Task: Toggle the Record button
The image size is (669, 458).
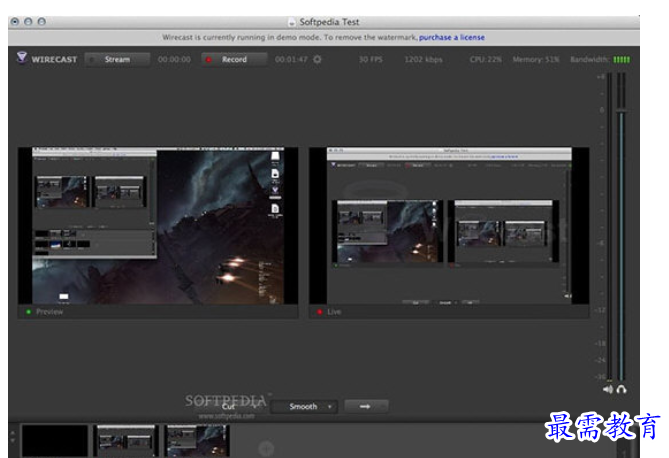Action: [x=234, y=59]
